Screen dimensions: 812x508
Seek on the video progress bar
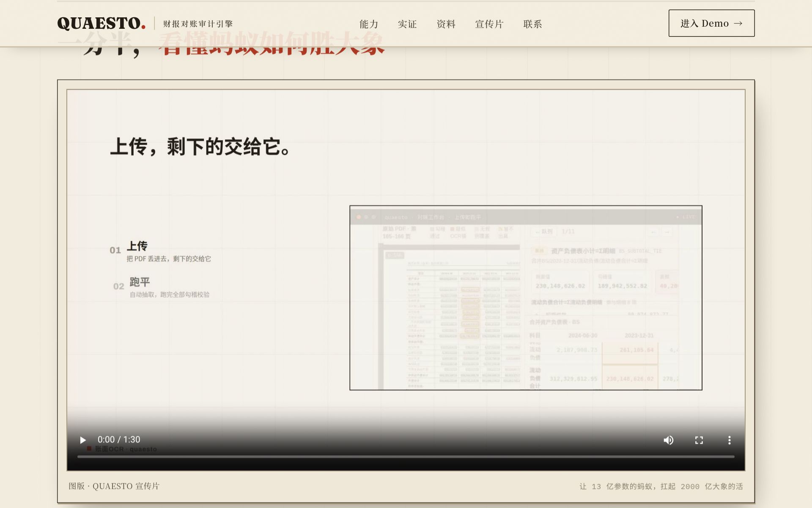point(406,457)
